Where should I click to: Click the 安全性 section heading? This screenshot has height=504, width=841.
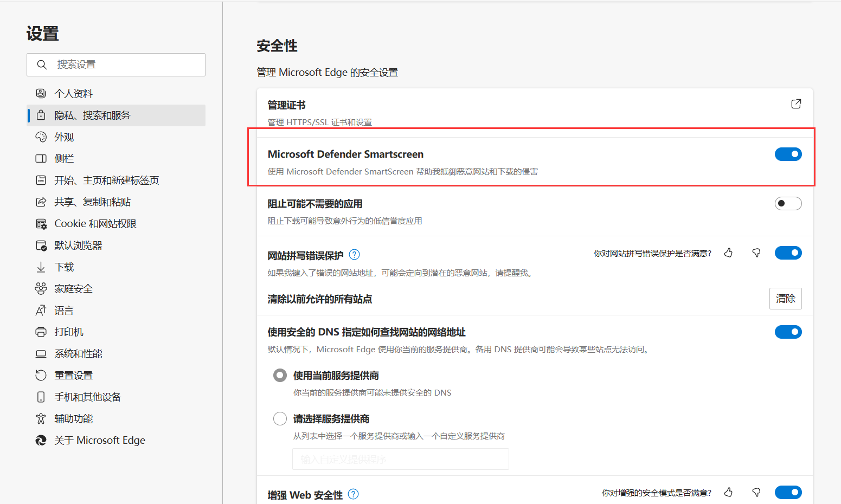tap(277, 46)
